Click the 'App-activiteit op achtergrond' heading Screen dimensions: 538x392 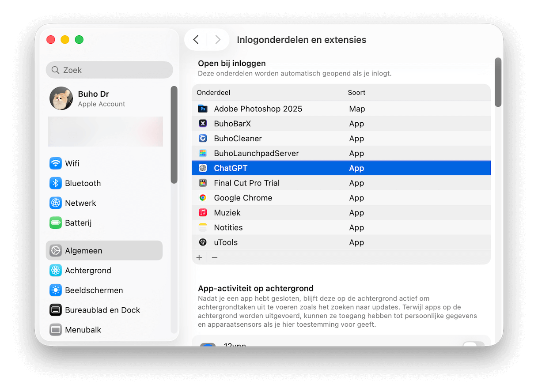[256, 289]
